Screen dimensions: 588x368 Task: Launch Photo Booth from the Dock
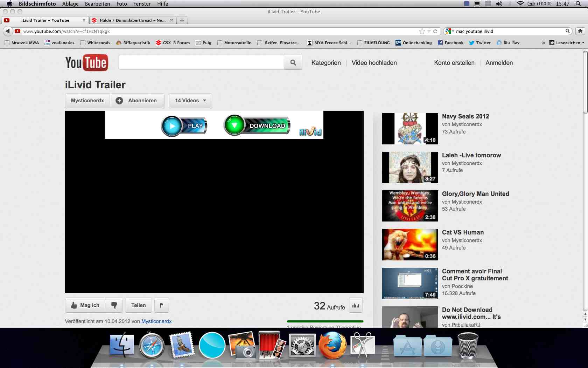(271, 345)
